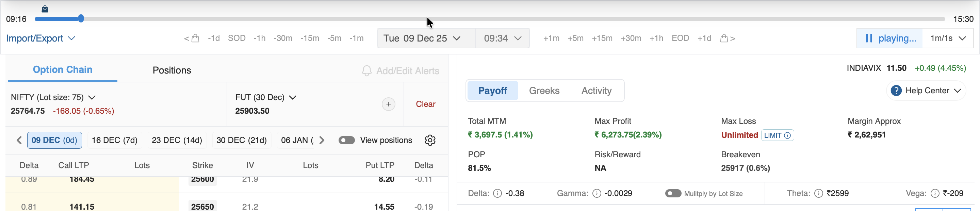Open the Import/Export dropdown
980x211 pixels.
[x=40, y=38]
